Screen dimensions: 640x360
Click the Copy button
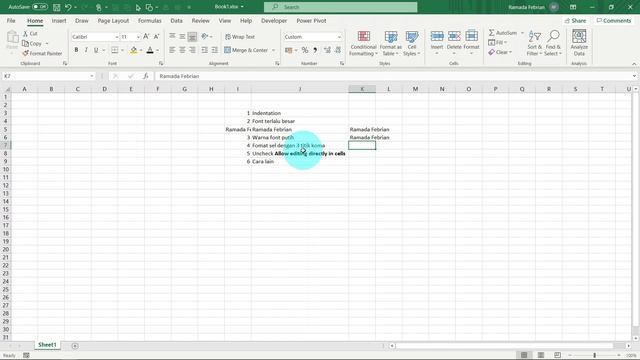pos(32,43)
